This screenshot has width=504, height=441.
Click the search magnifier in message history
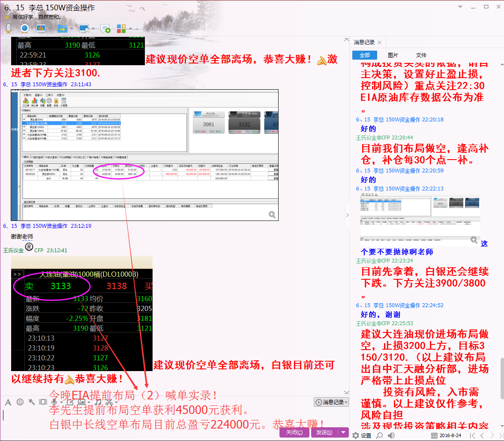(379, 435)
